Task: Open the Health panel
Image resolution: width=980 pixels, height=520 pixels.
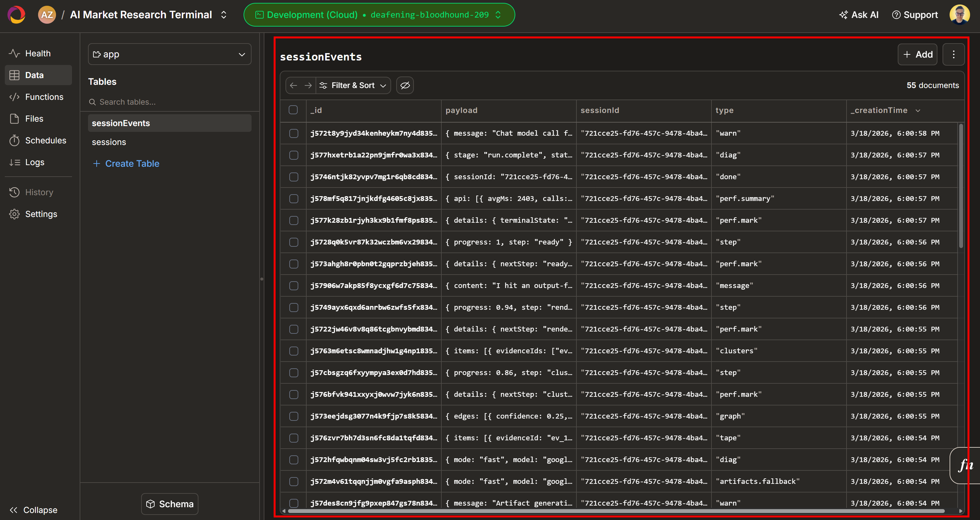Action: pos(38,53)
